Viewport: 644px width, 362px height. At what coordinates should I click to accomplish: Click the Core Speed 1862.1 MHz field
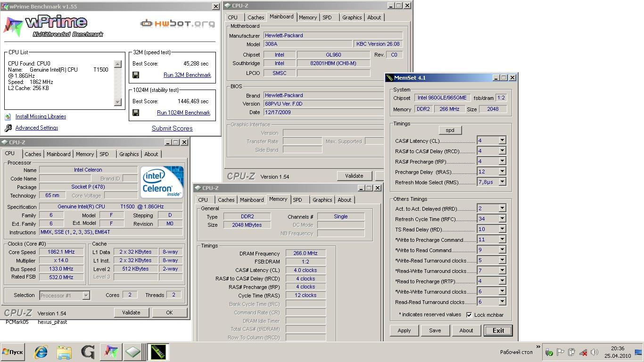point(61,252)
